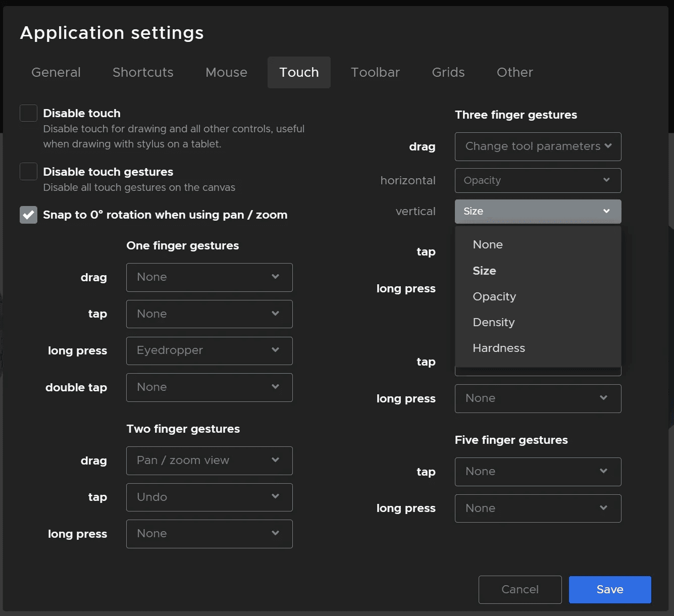Open the one finger long press Eyedropper dropdown
Viewport: 674px width, 616px height.
click(209, 350)
